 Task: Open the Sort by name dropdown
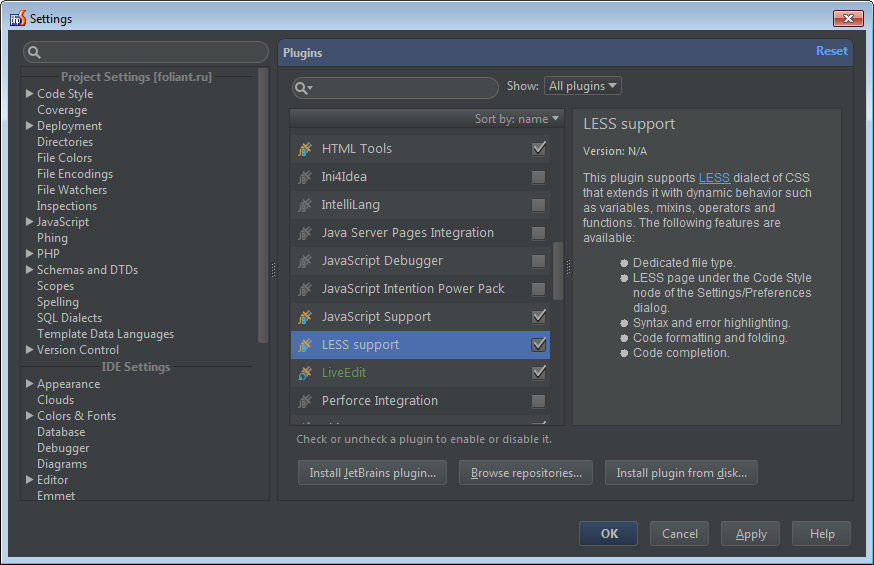(517, 119)
